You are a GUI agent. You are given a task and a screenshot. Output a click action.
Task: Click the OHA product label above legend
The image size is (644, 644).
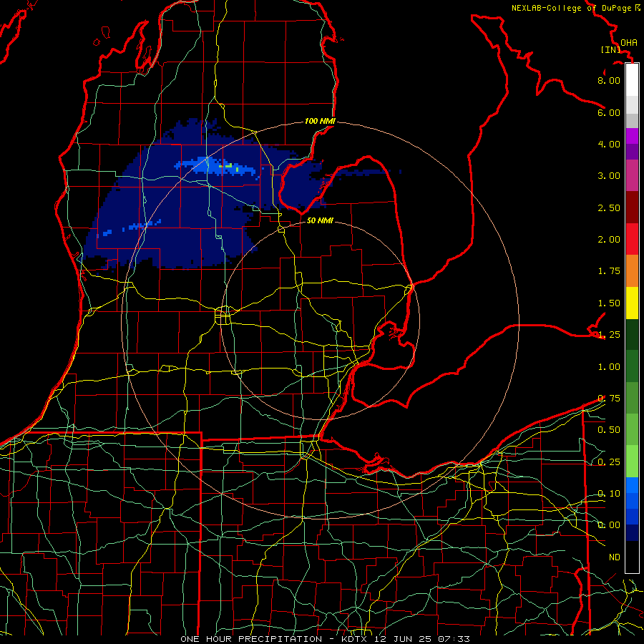pos(629,42)
